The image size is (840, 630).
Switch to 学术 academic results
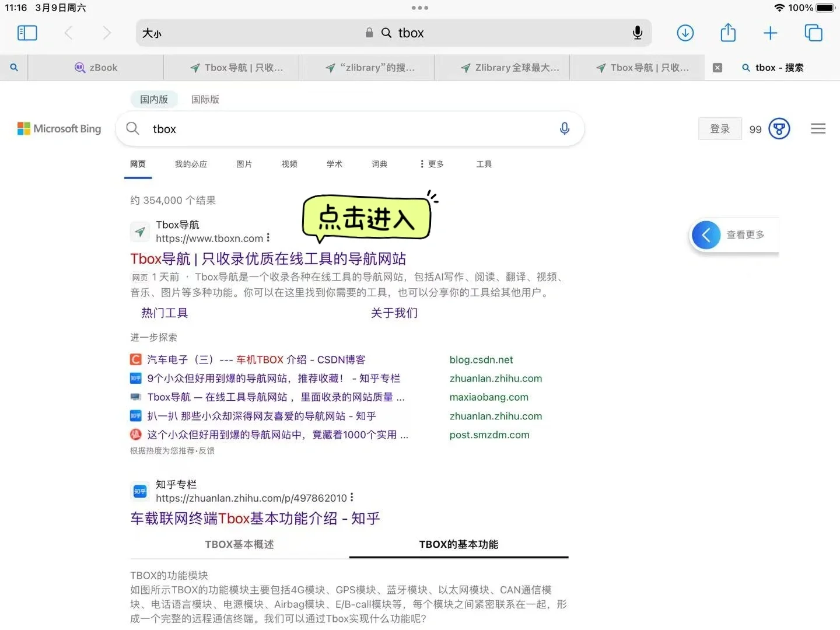(334, 164)
